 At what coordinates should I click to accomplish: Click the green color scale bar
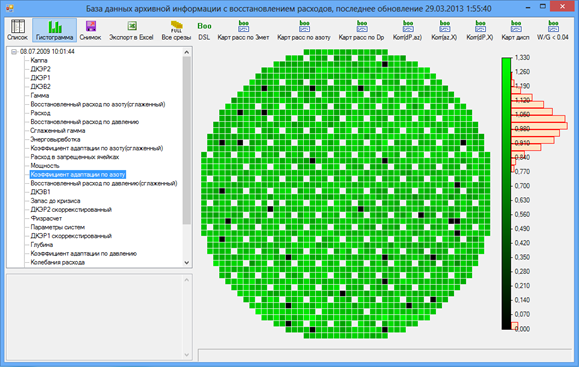506,193
